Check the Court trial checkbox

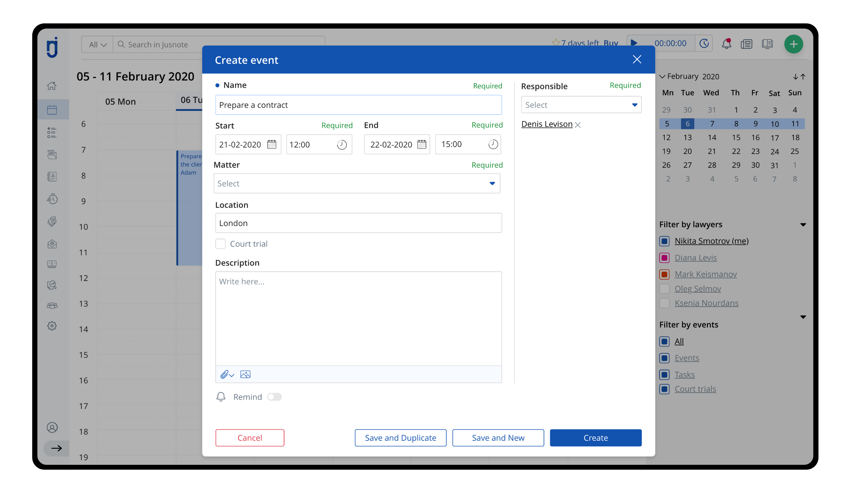tap(220, 244)
